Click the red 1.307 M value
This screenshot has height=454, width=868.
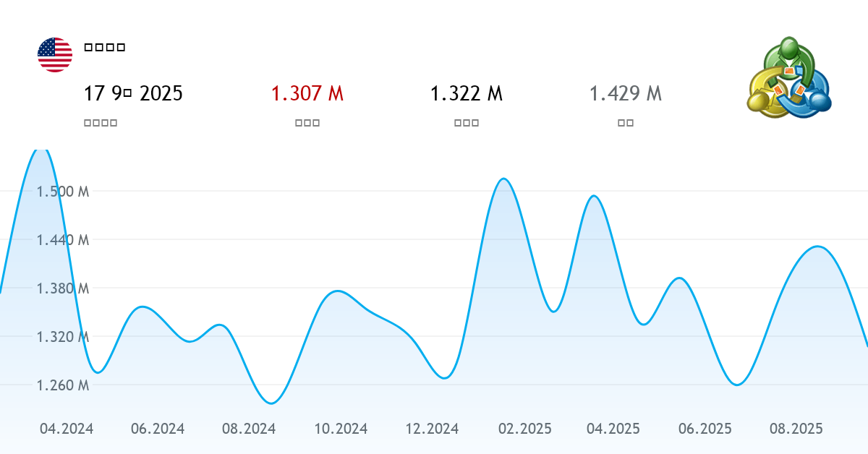[307, 93]
